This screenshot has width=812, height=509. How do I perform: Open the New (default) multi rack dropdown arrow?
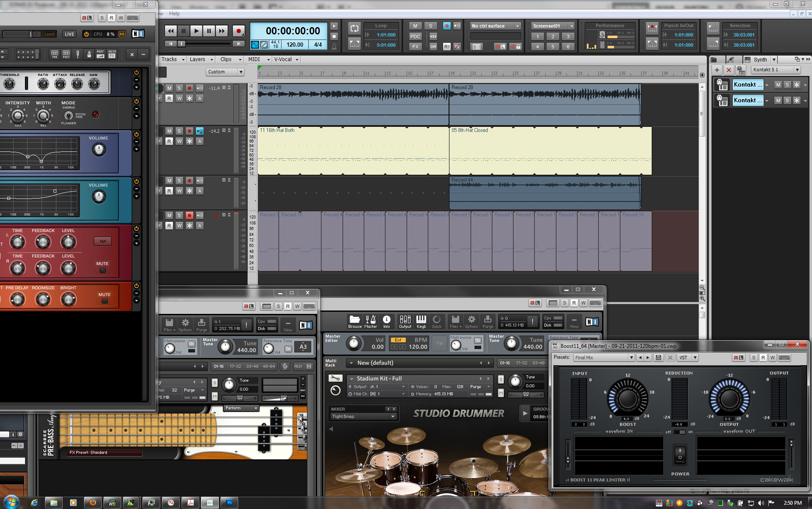[x=351, y=363]
